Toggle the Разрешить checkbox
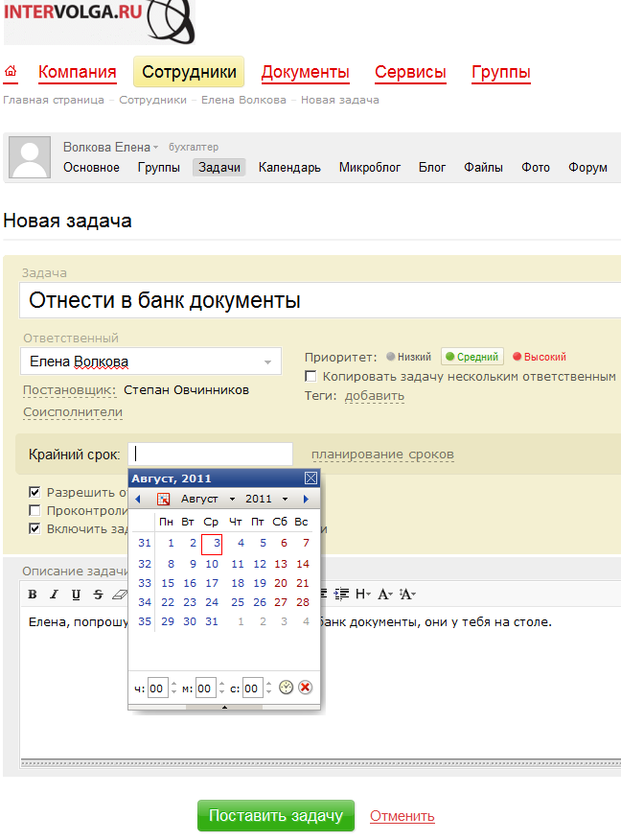Viewport: 621px width, 840px height. pos(34,492)
